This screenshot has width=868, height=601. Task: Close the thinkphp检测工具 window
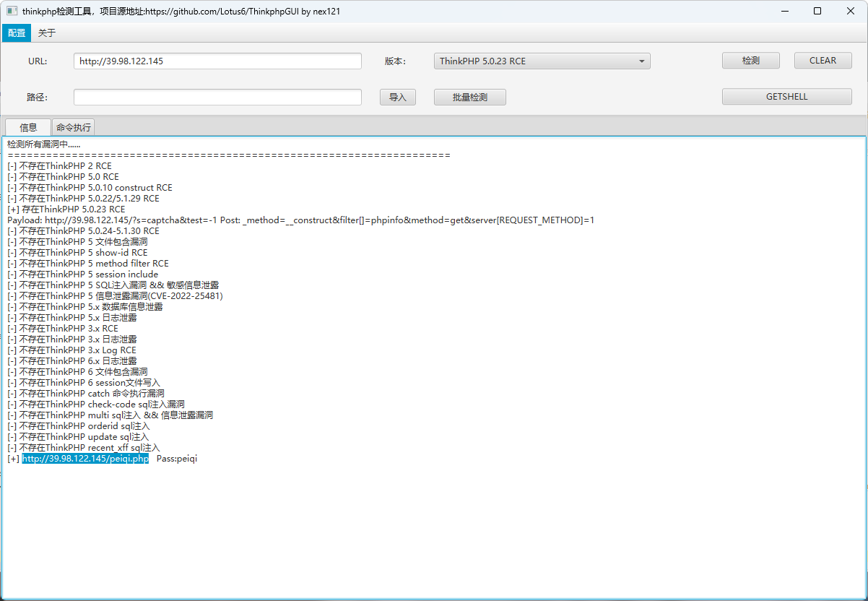pos(851,11)
